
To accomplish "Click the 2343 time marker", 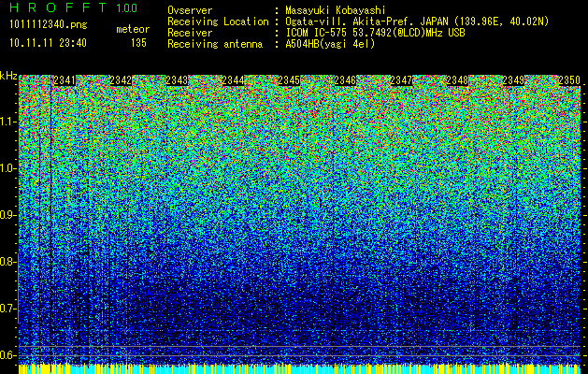I will [177, 80].
